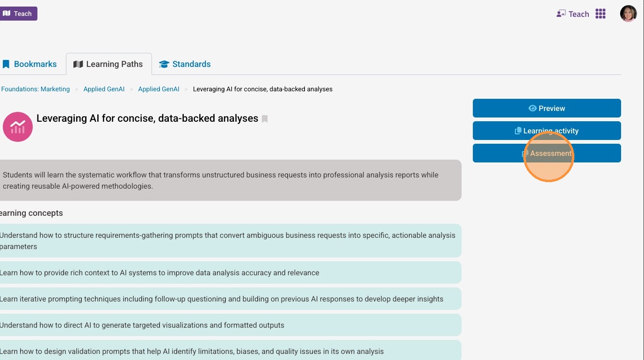Click the pink analytics chart icon
Screen dimensions: 644x360
18,126
